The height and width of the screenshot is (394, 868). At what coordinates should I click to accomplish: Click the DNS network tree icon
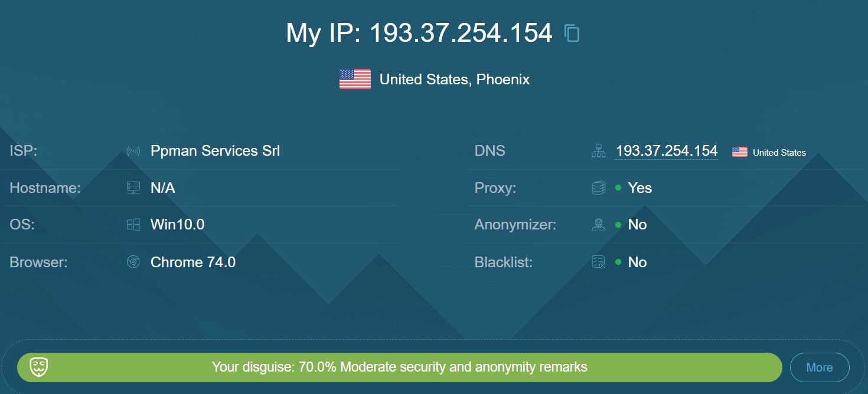click(599, 152)
